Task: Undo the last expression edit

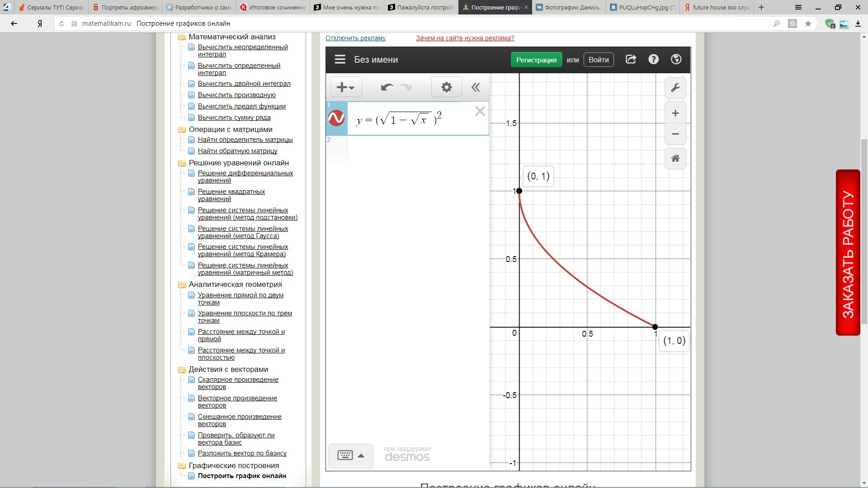Action: click(x=387, y=87)
